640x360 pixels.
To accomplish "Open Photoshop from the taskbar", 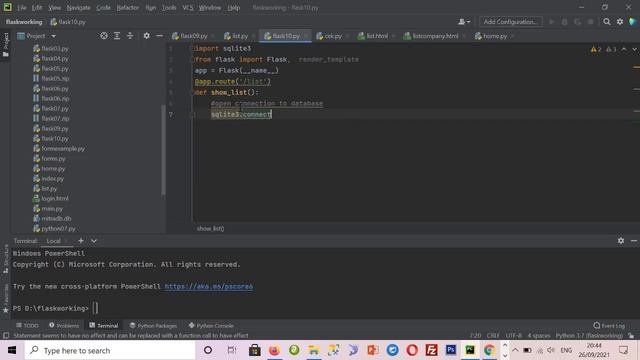I will point(451,350).
